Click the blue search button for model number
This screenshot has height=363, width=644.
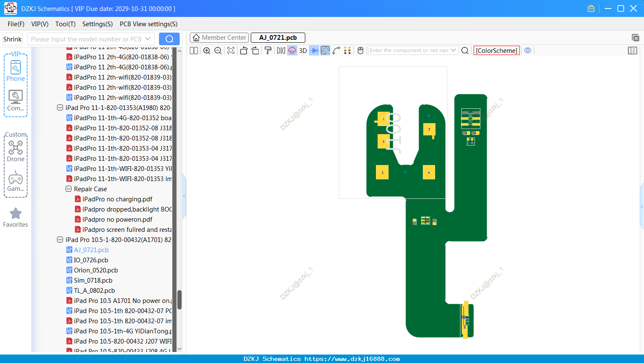click(x=169, y=39)
